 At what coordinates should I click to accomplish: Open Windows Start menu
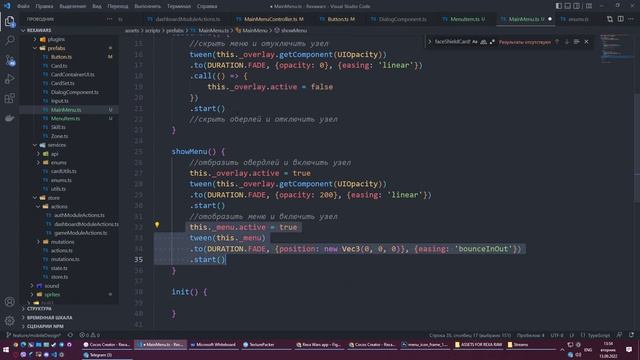pos(6,350)
